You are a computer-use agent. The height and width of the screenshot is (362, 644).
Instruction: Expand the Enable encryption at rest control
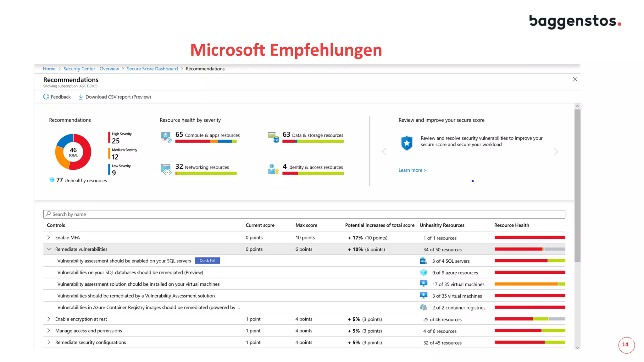[x=48, y=319]
